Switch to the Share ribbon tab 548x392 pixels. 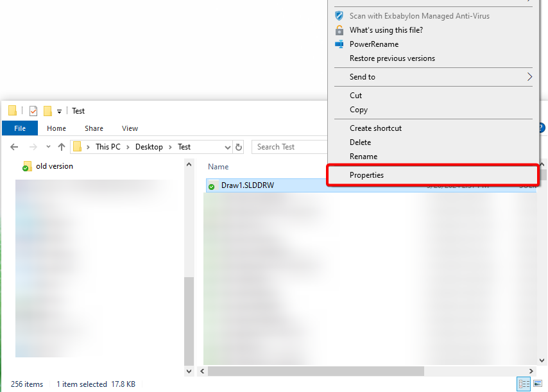(x=94, y=128)
